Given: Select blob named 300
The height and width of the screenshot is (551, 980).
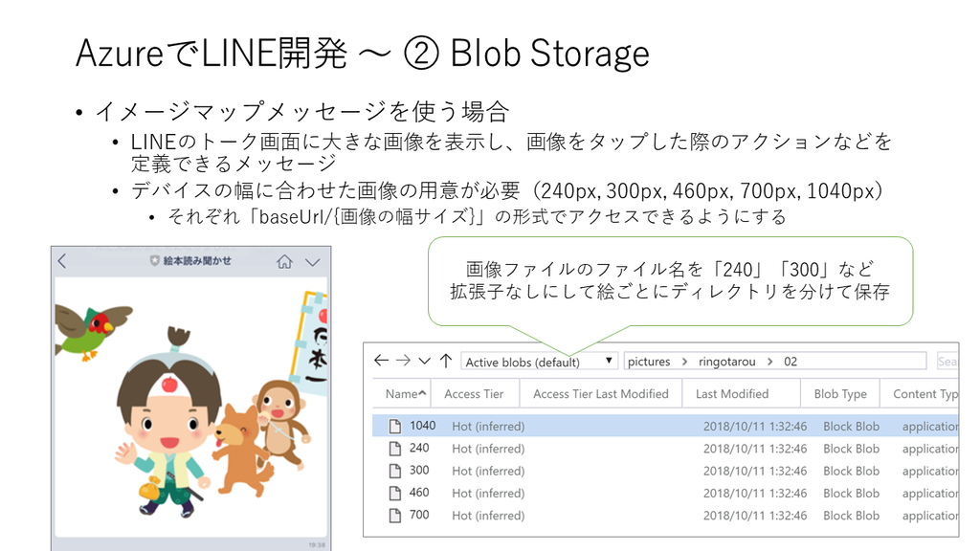Looking at the screenshot, I should click(419, 471).
